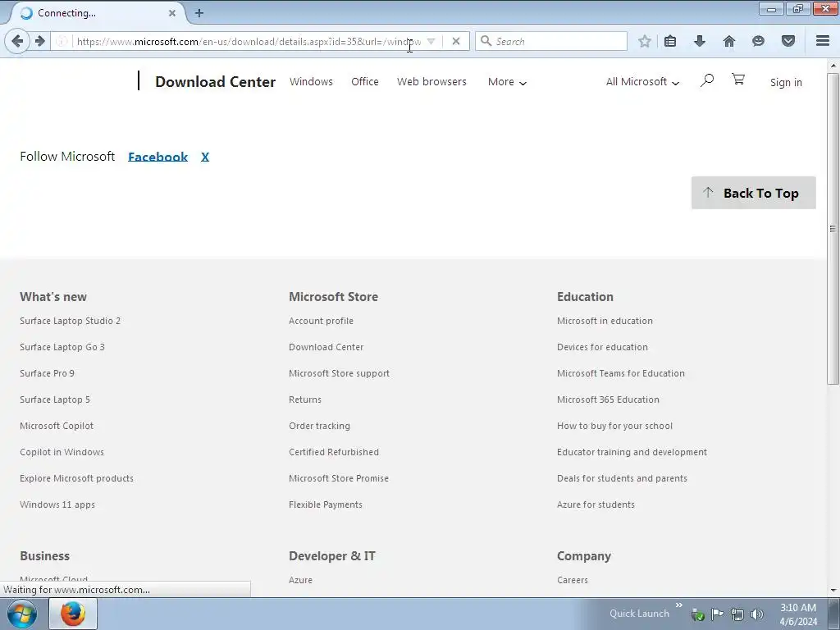840x630 pixels.
Task: Open the Windows nav menu item
Action: pos(311,82)
